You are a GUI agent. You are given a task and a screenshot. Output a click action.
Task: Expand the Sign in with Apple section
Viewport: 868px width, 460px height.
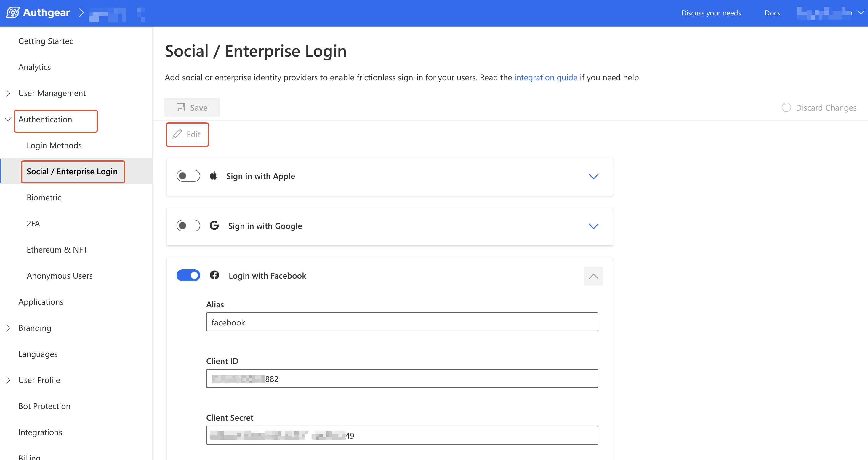click(x=593, y=176)
